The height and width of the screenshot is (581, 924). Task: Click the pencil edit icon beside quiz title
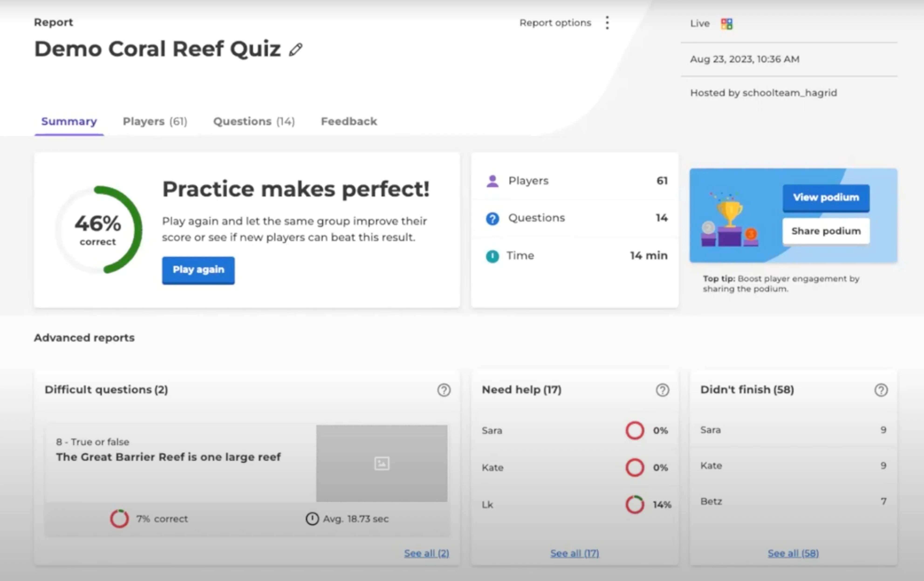click(x=295, y=50)
